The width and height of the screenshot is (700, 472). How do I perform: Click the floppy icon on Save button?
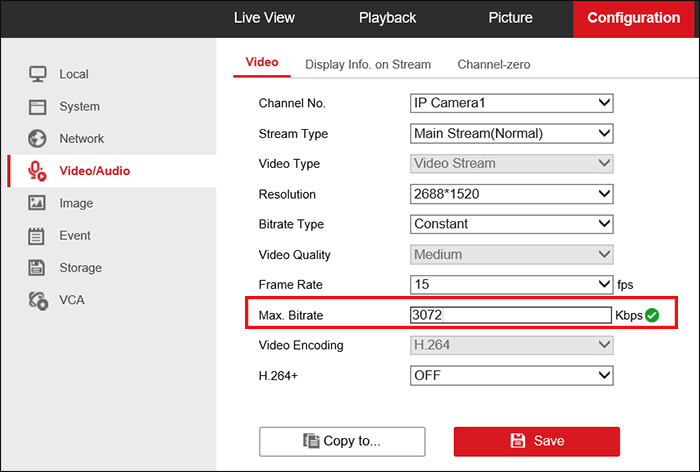[518, 441]
